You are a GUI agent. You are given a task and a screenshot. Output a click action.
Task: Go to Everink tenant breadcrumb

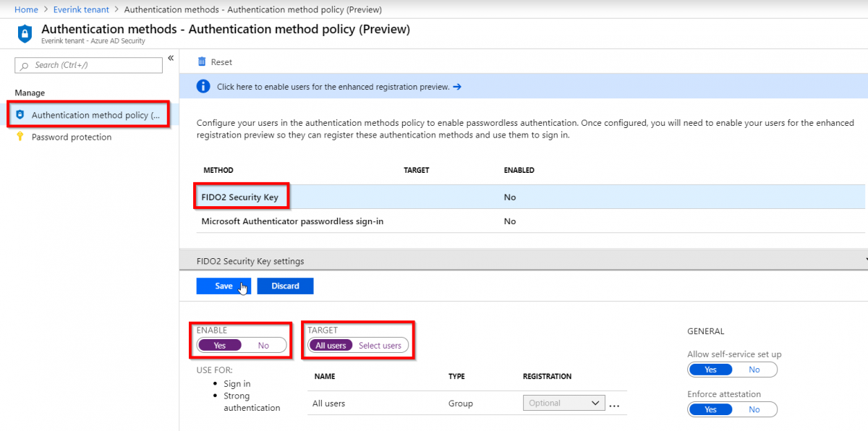coord(81,9)
